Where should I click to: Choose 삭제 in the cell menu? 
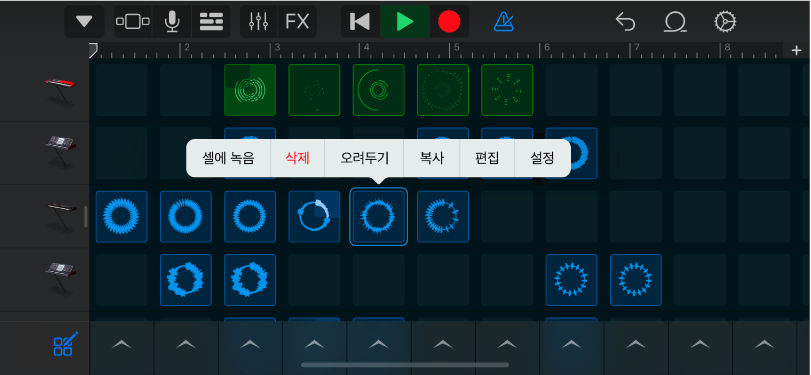pyautogui.click(x=297, y=158)
